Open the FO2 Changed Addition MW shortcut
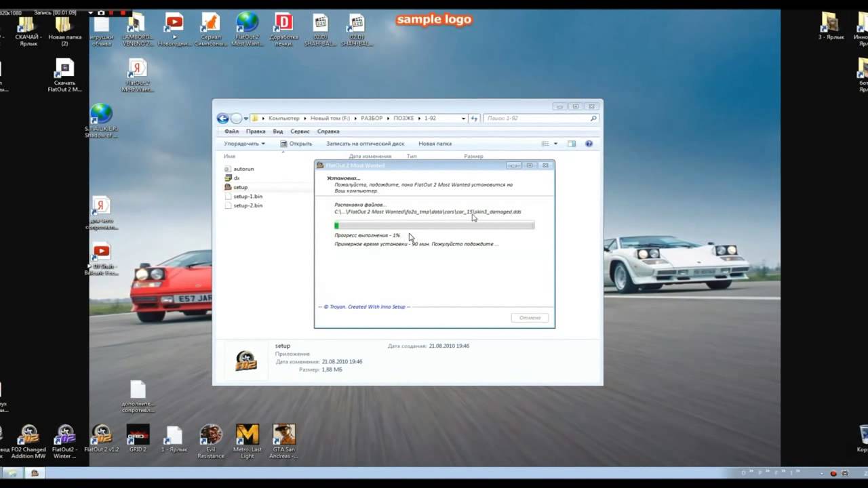Viewport: 868px width, 488px height. (x=28, y=441)
